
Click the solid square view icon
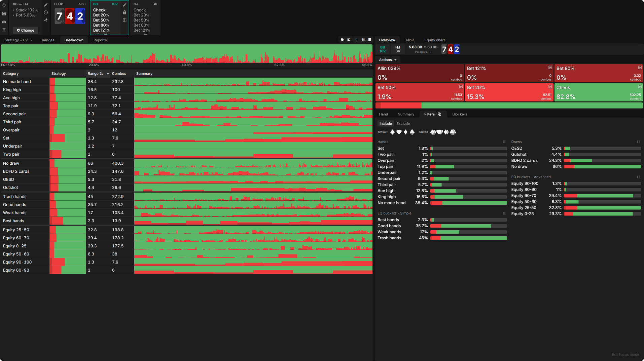tap(370, 40)
